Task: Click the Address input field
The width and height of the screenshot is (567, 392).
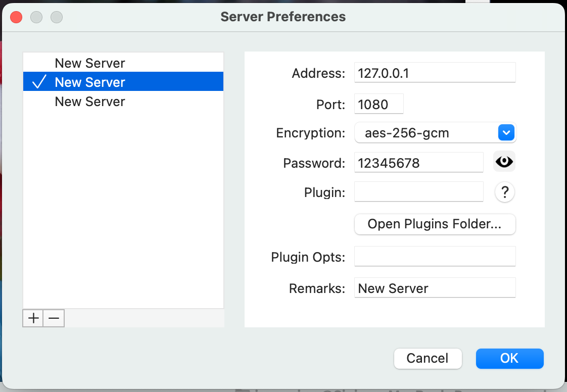Action: pyautogui.click(x=435, y=73)
